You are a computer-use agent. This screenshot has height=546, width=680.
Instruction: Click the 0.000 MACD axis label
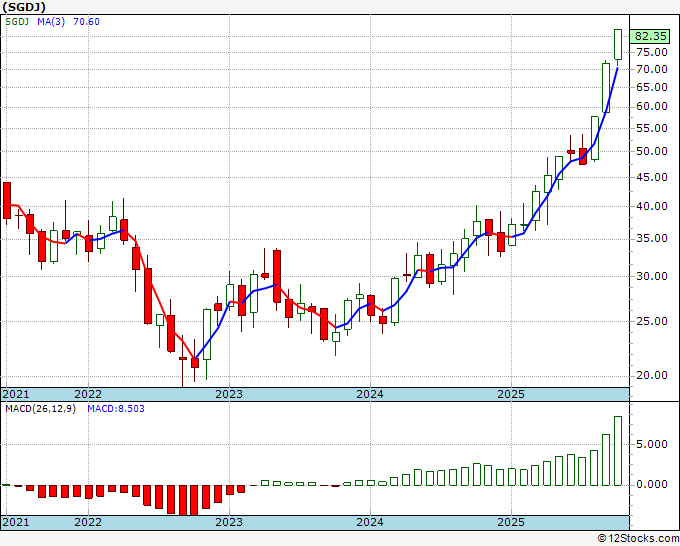[652, 484]
